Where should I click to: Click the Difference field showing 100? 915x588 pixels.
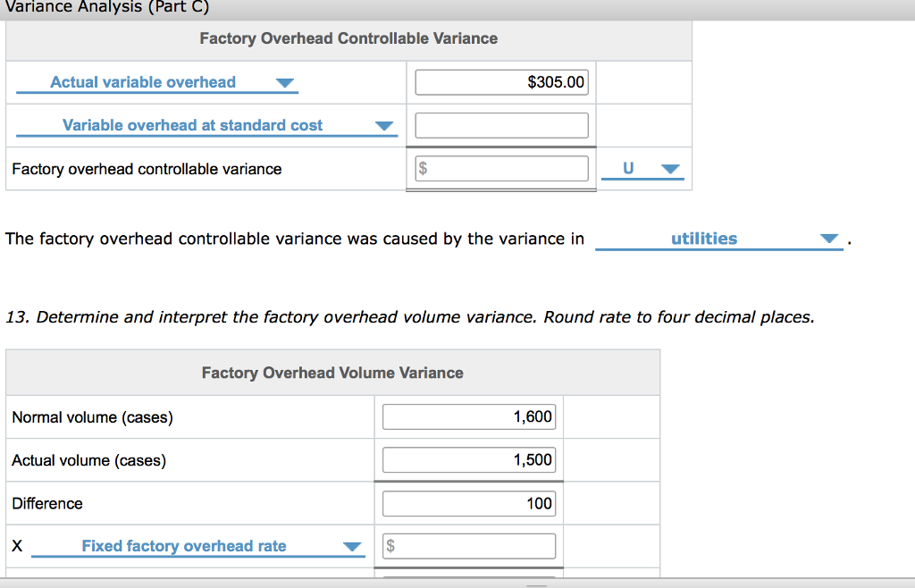468,502
